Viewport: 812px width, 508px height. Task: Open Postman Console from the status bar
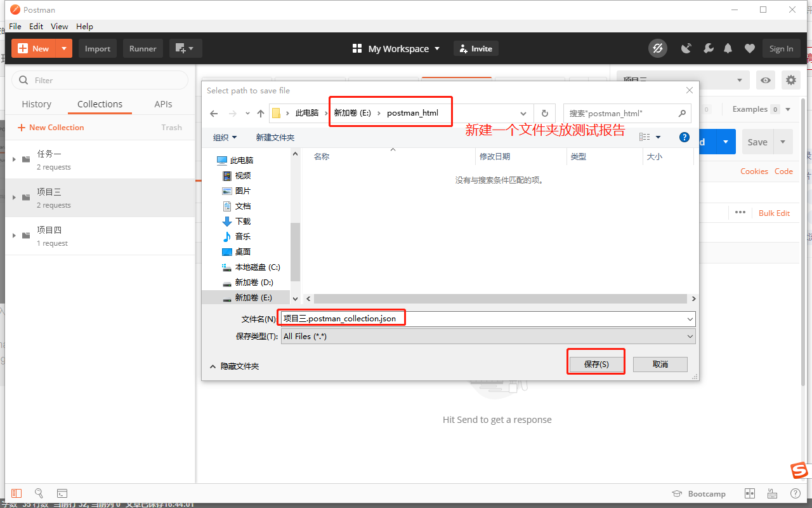62,493
